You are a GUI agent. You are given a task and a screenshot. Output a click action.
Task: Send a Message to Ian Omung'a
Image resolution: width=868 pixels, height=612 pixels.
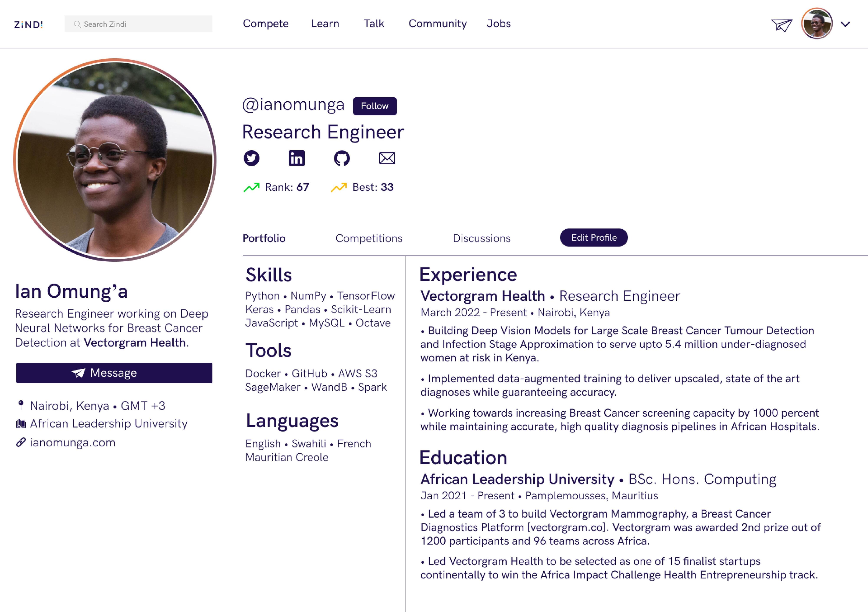pos(114,373)
